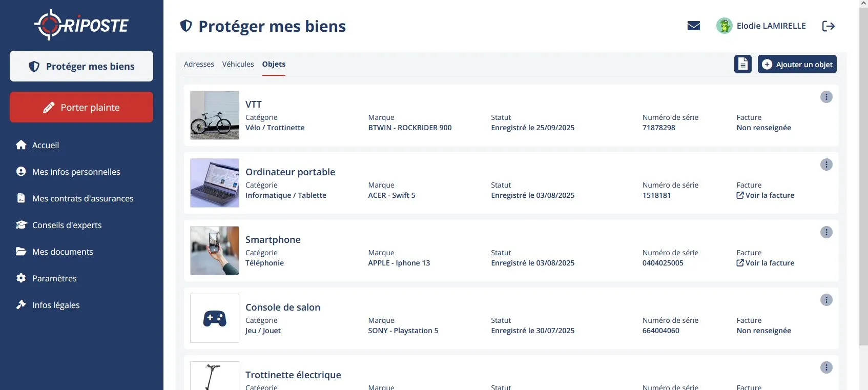This screenshot has width=868, height=390.
Task: Open the messages envelope icon
Action: click(693, 26)
